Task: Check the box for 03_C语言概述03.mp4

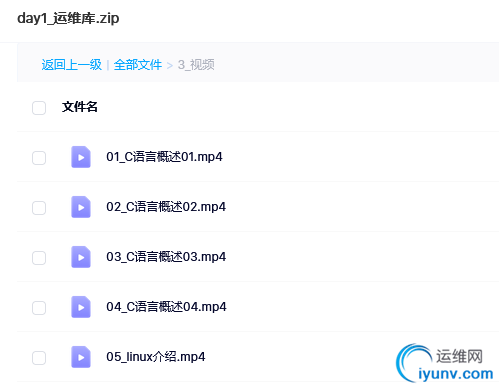Action: (x=39, y=258)
